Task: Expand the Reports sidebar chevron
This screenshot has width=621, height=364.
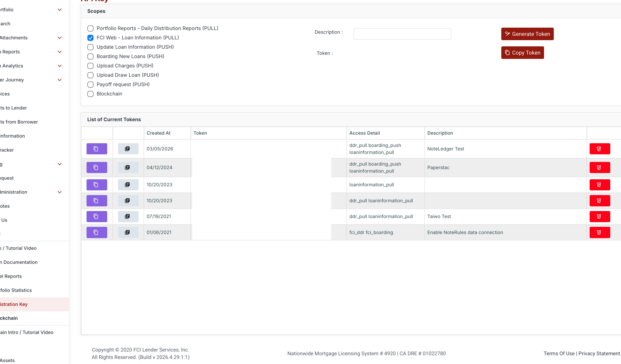Action: coord(59,52)
